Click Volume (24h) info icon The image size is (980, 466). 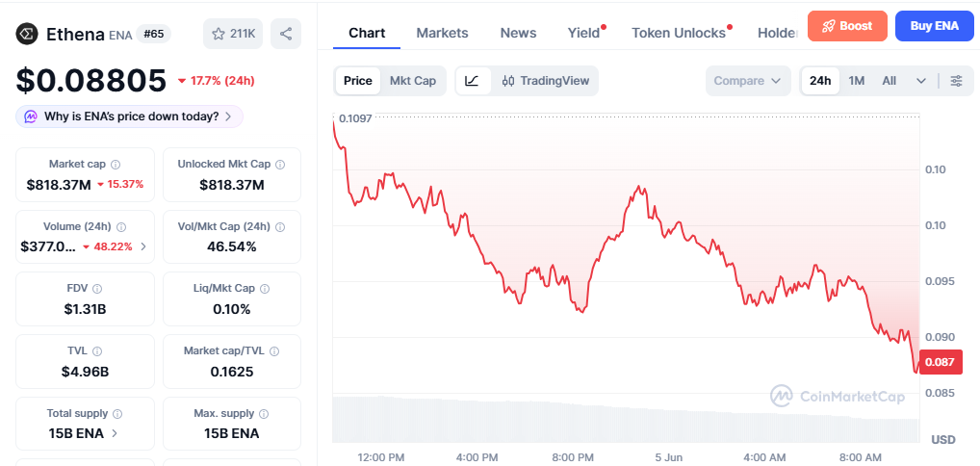pyautogui.click(x=121, y=227)
